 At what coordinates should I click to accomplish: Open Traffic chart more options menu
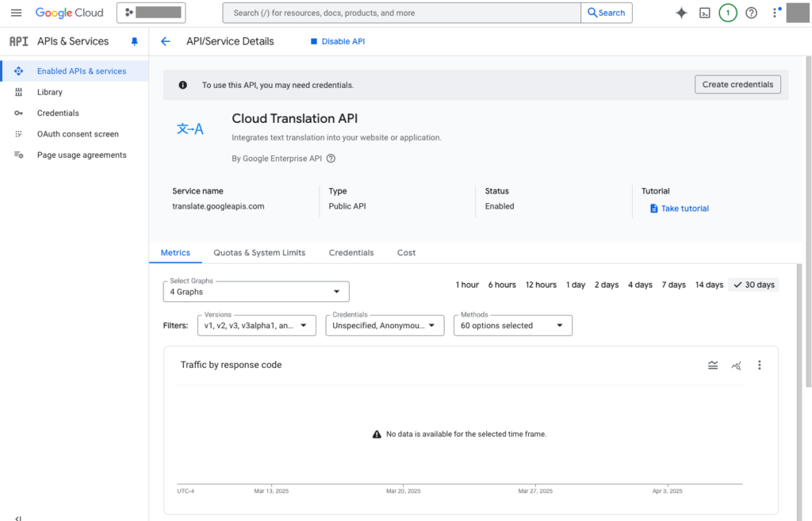[x=760, y=365]
